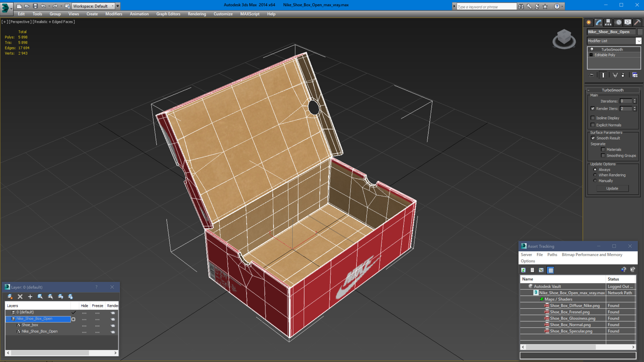Click the Open File icon in the quick toolbar

tap(27, 6)
